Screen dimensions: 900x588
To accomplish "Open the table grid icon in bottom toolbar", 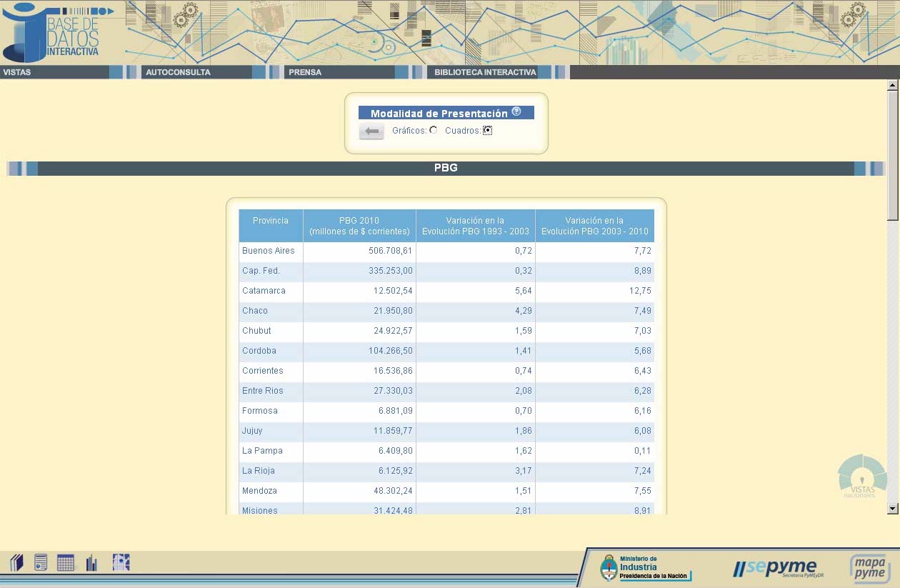I will pos(65,563).
